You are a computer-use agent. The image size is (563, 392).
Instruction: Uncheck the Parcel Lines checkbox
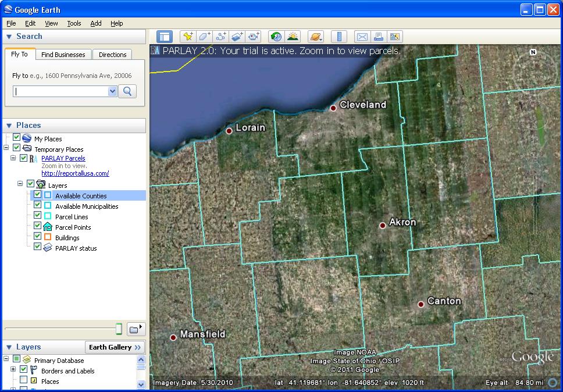[37, 215]
